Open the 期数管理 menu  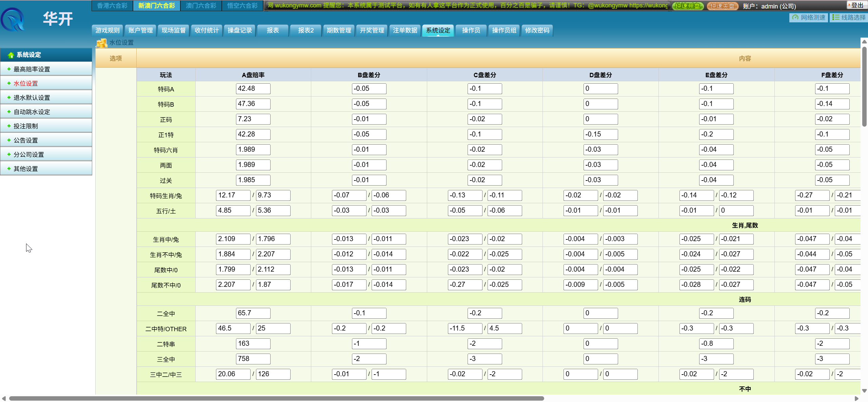coord(339,30)
